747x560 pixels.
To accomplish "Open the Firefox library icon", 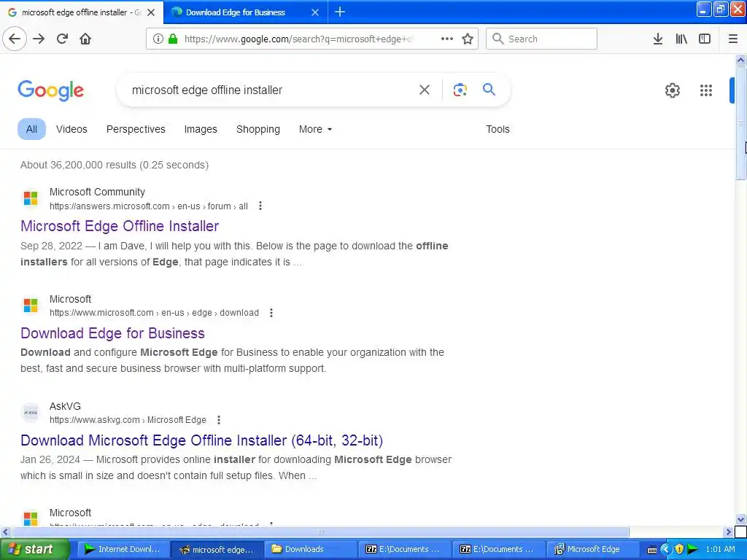I will click(x=681, y=39).
